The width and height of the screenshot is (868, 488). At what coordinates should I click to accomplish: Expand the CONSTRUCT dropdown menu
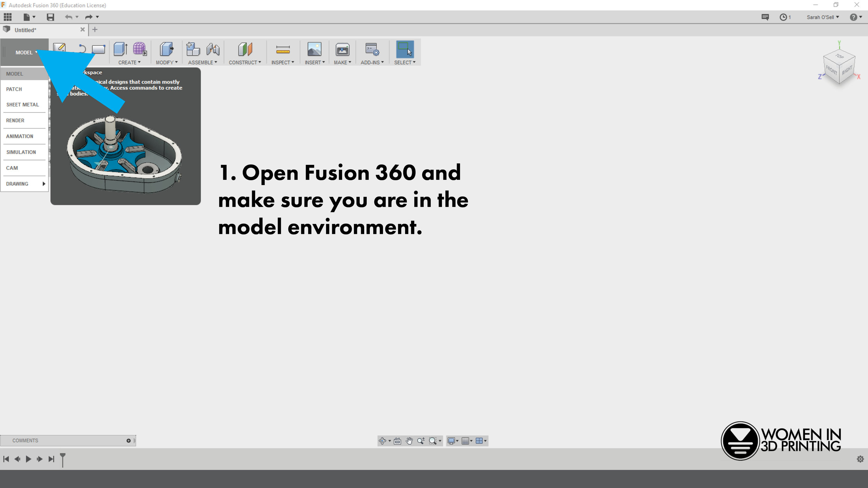point(245,62)
